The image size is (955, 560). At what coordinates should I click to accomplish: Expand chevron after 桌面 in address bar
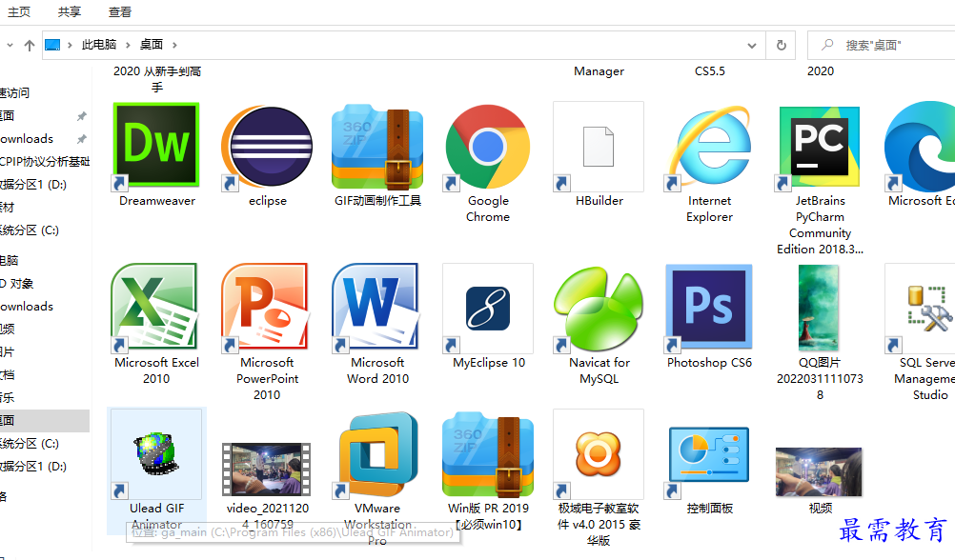point(174,45)
